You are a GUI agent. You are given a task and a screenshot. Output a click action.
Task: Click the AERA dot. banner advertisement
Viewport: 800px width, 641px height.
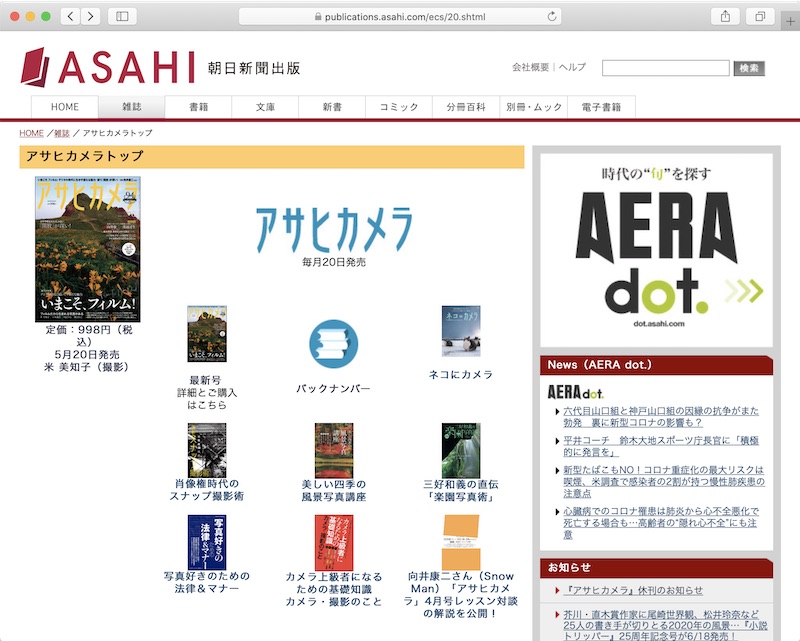point(657,250)
